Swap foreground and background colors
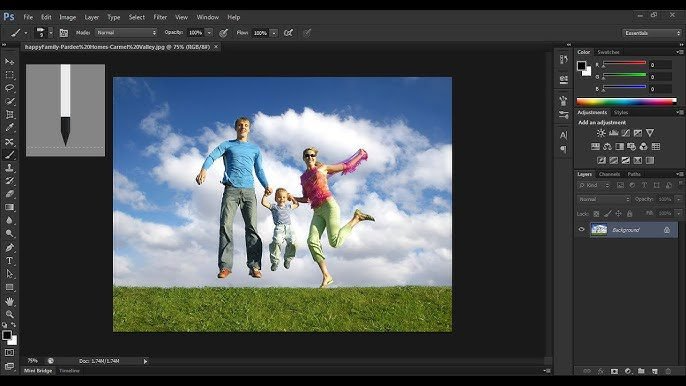The height and width of the screenshot is (386, 686). point(14,325)
